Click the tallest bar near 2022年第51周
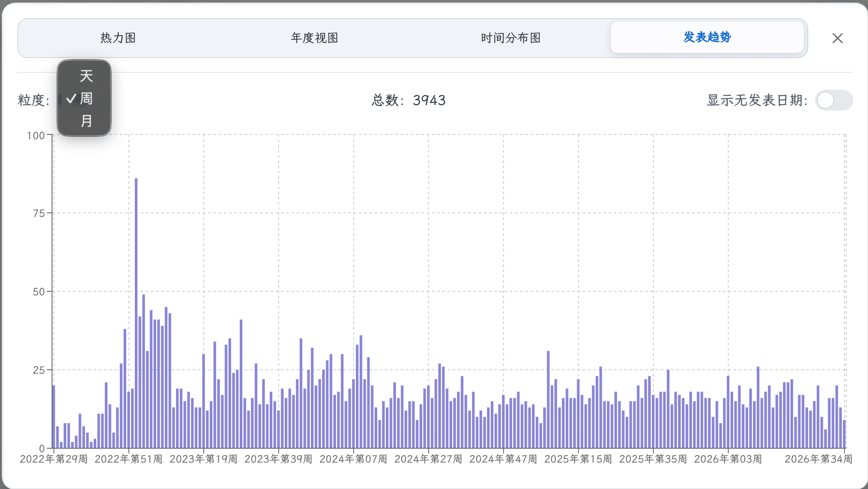The height and width of the screenshot is (489, 868). (136, 313)
